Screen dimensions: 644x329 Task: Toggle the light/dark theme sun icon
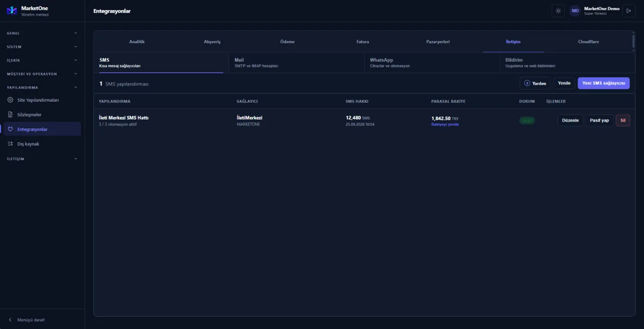(558, 11)
